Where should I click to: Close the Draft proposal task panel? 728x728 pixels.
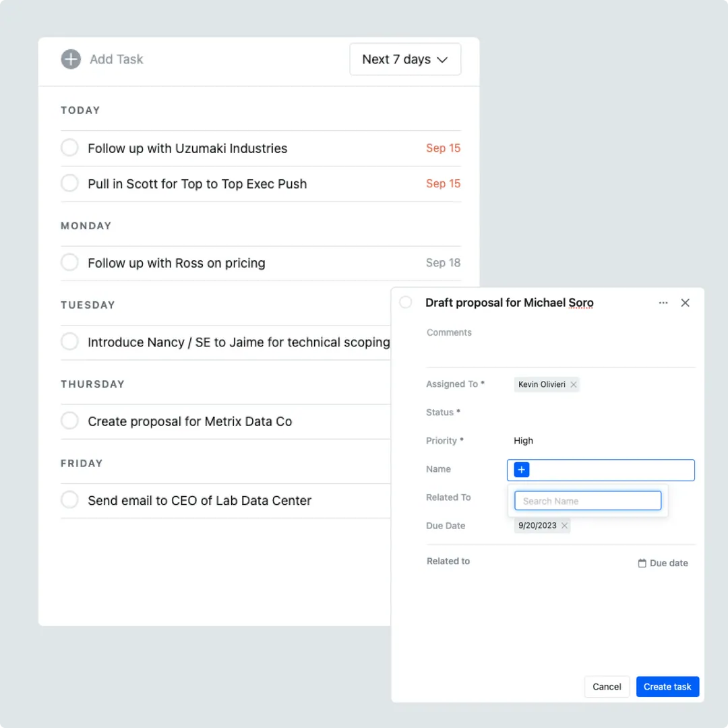[685, 303]
